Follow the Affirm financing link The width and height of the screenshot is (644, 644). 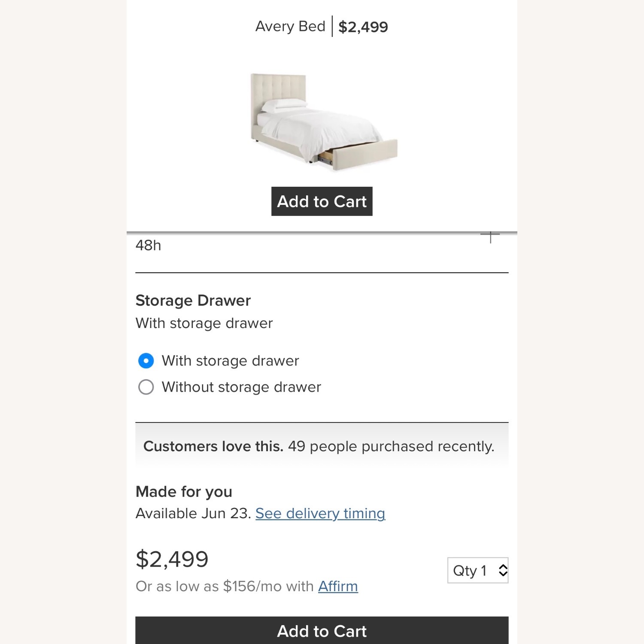[x=338, y=586]
